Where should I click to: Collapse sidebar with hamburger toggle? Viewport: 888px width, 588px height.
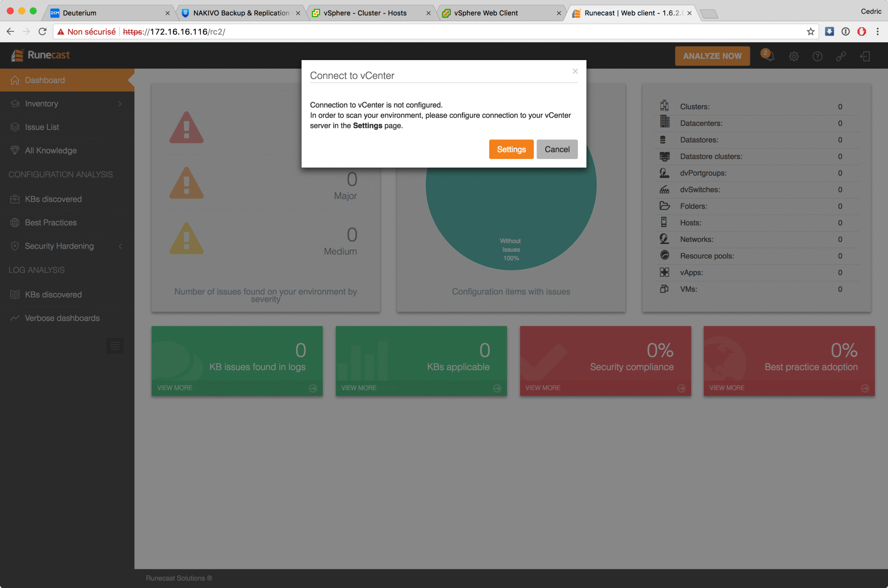(x=115, y=346)
